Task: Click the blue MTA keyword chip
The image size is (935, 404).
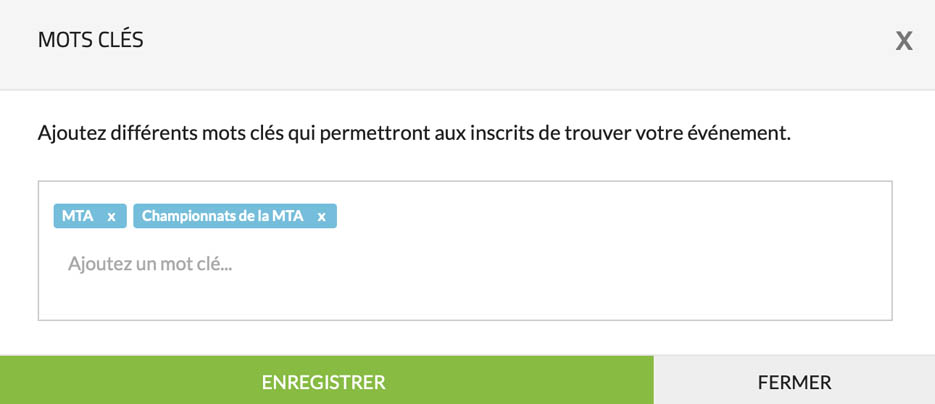Action: pyautogui.click(x=78, y=216)
